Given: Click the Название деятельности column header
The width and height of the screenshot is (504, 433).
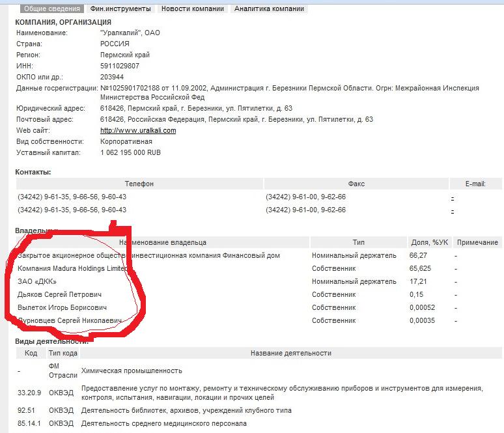Looking at the screenshot, I should [x=290, y=353].
